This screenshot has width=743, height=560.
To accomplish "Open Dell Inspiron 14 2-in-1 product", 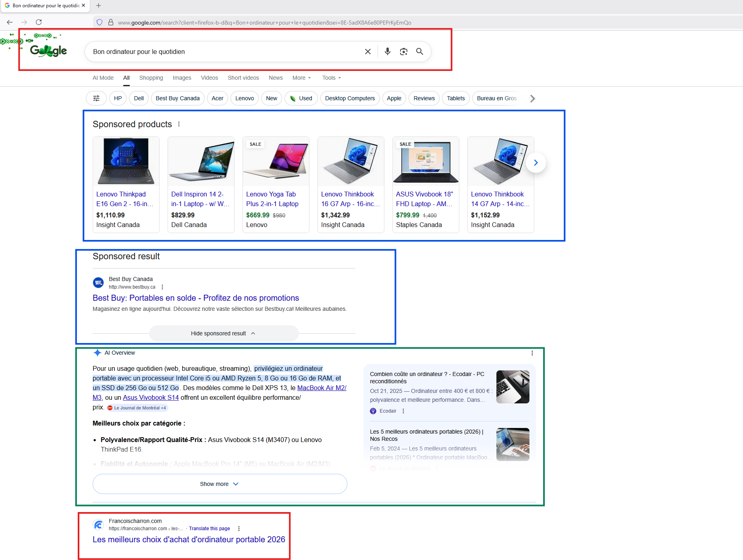I will point(201,185).
